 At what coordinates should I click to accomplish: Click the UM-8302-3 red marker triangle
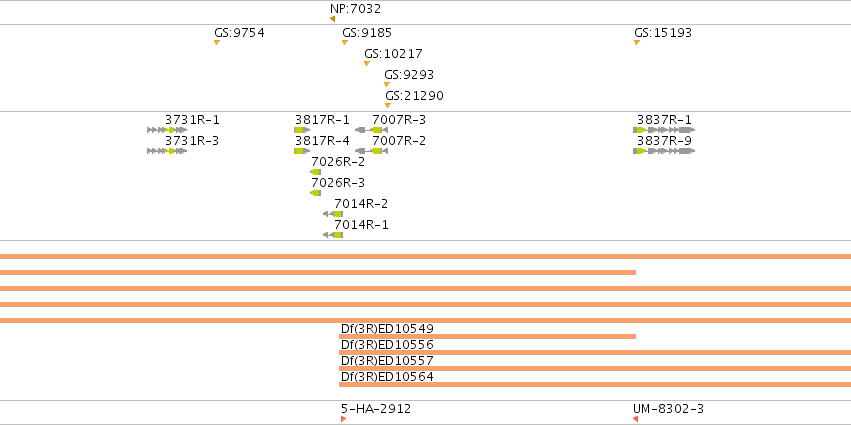pyautogui.click(x=635, y=419)
